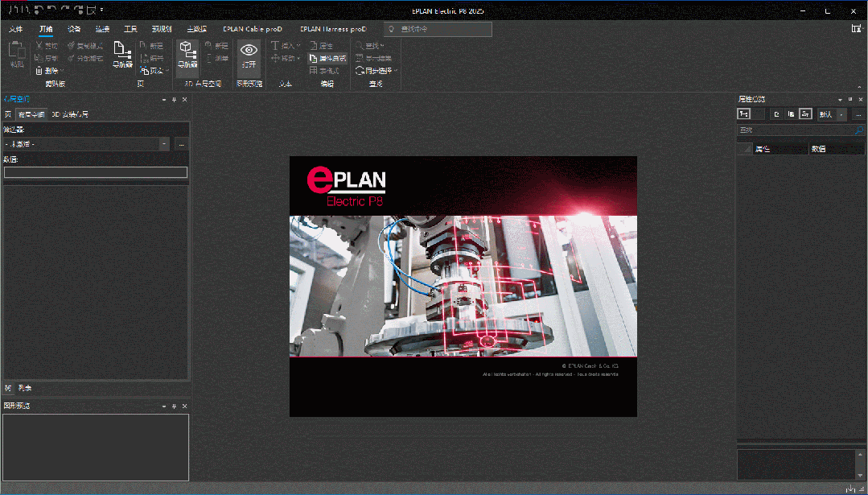Click the Edit page icon
This screenshot has width=868, height=495.
click(143, 58)
